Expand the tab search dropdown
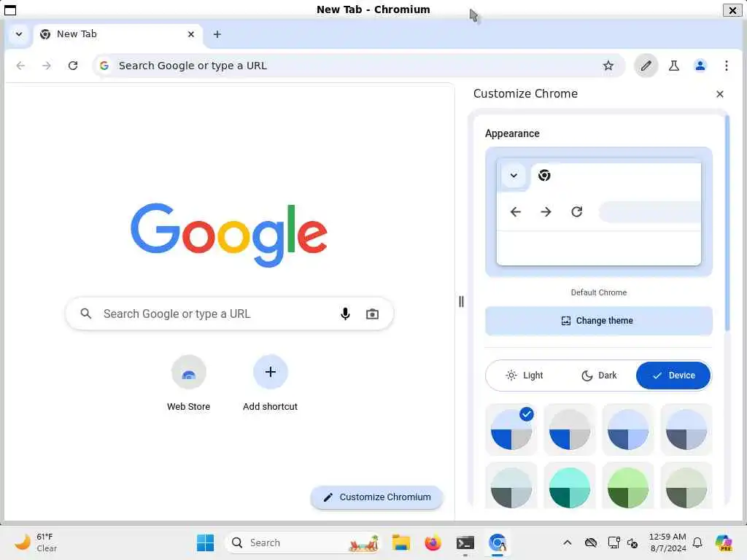The image size is (747, 560). tap(19, 34)
